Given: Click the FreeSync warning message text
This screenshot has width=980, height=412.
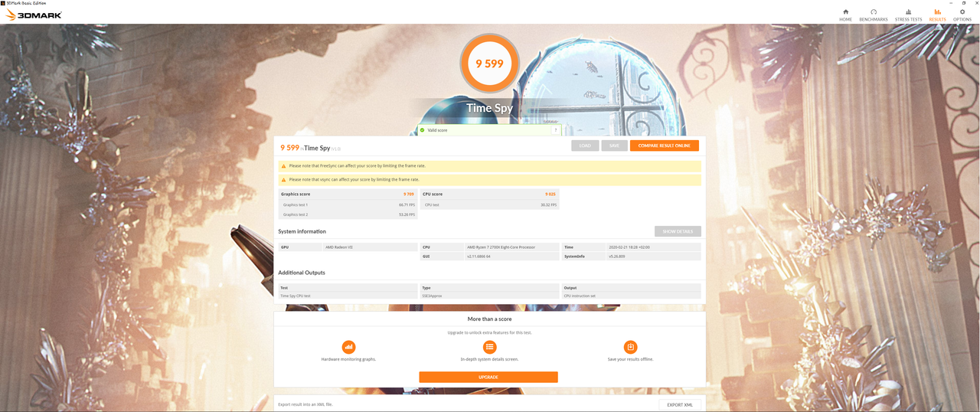Looking at the screenshot, I should coord(357,165).
